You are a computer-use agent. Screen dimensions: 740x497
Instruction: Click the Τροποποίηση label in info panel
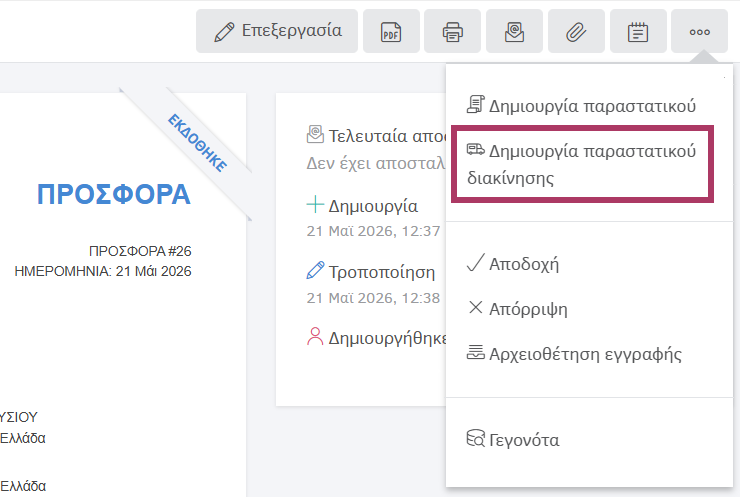pos(382,272)
